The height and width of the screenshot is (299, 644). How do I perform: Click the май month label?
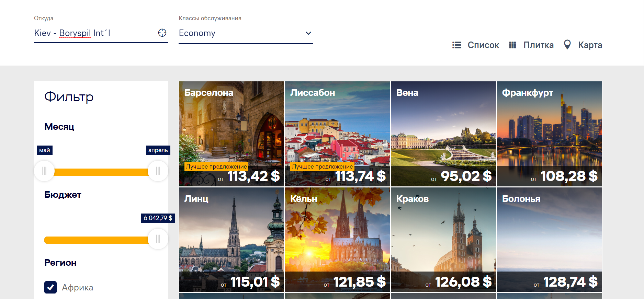click(45, 150)
